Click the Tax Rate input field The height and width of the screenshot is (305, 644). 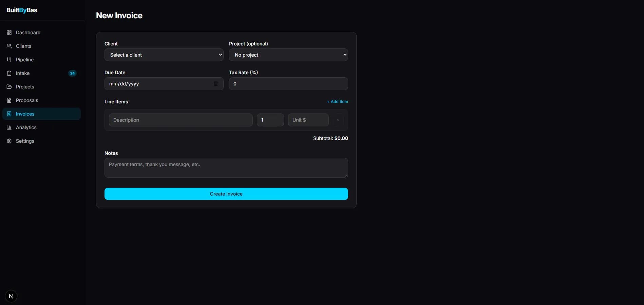tap(288, 84)
